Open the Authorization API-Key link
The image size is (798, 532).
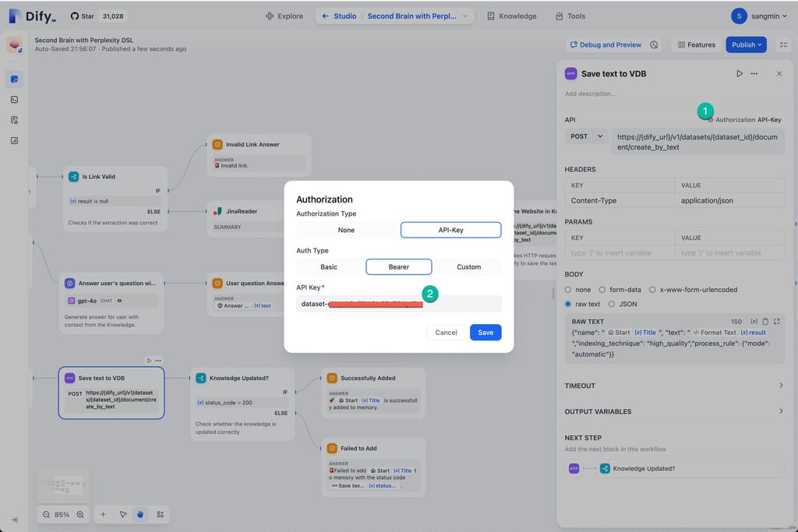click(744, 120)
